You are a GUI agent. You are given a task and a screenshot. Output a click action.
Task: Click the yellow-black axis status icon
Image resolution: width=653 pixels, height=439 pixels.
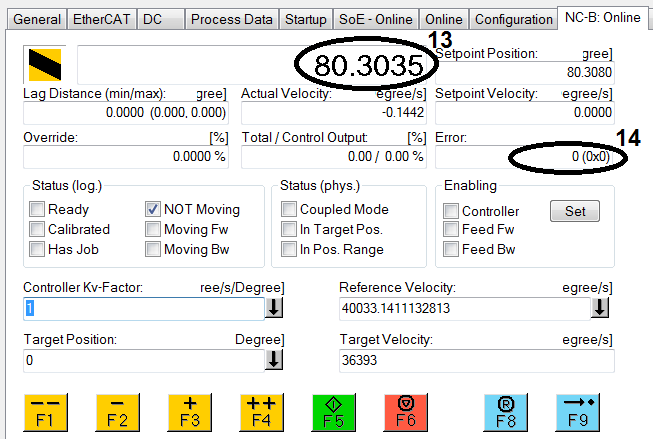coord(45,65)
